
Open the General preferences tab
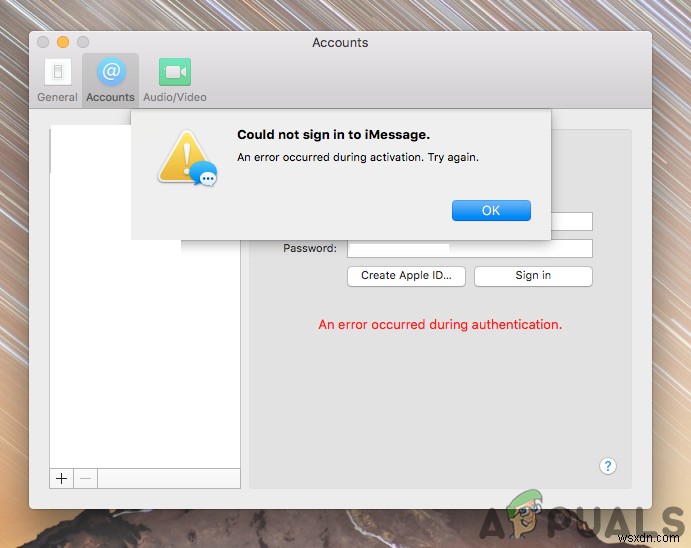tap(57, 81)
